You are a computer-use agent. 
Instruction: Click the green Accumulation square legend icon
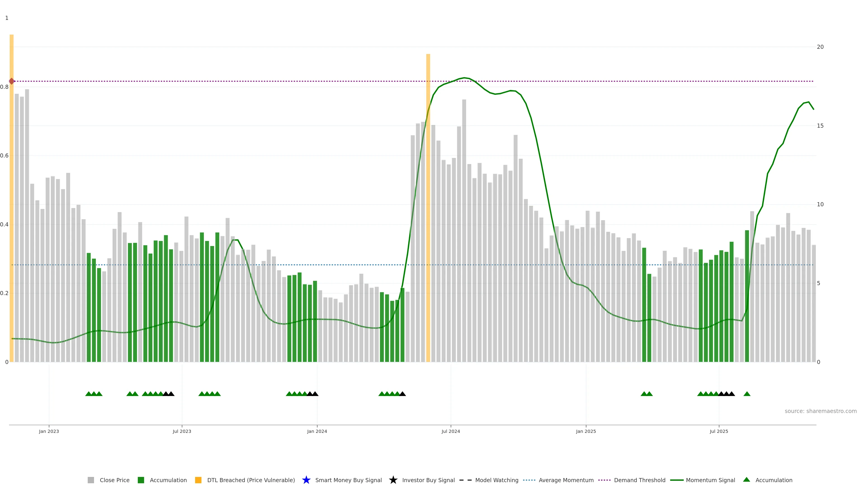[x=141, y=480]
